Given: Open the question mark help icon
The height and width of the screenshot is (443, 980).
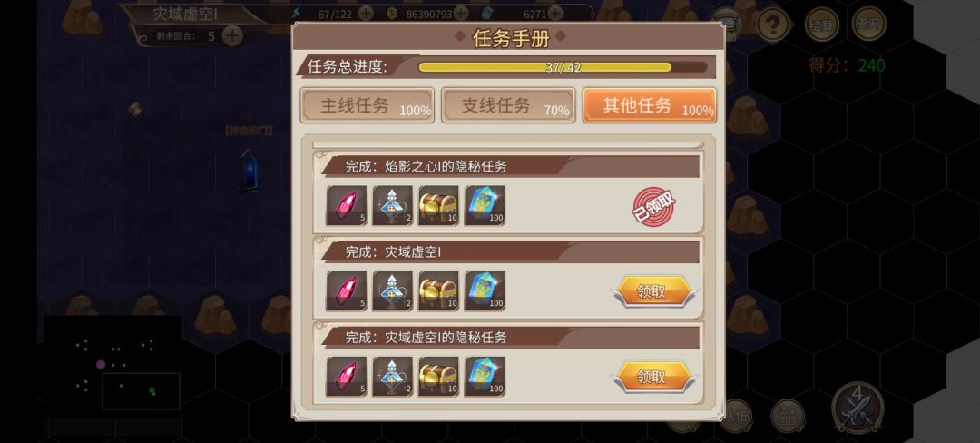Looking at the screenshot, I should [x=773, y=25].
